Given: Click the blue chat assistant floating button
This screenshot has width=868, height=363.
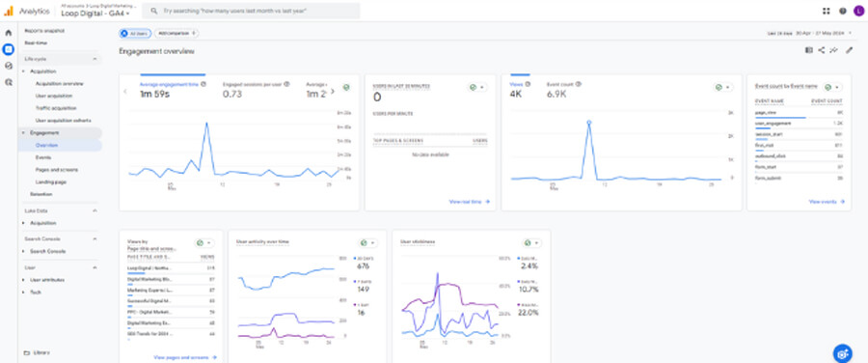Looking at the screenshot, I should tap(843, 353).
